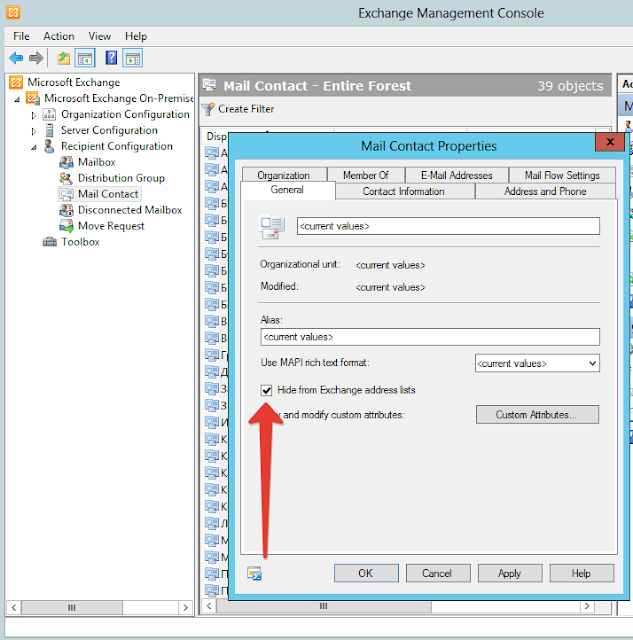This screenshot has width=633, height=640.
Task: Click the tree pane scroll left arrow
Action: click(14, 607)
